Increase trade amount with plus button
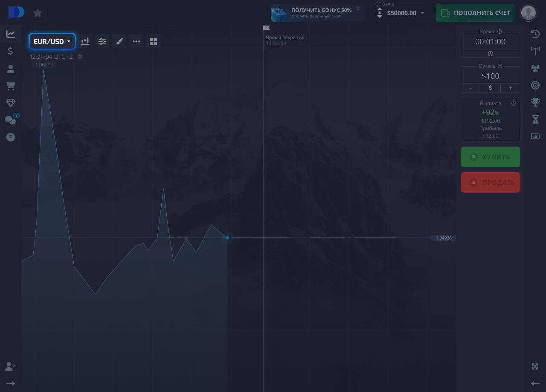 tap(510, 88)
